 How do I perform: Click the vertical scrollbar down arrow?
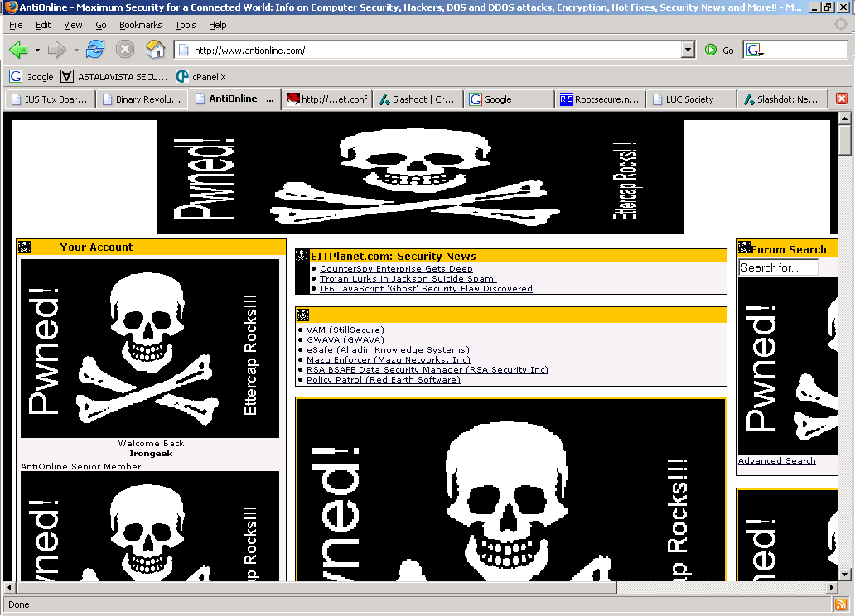pos(844,574)
